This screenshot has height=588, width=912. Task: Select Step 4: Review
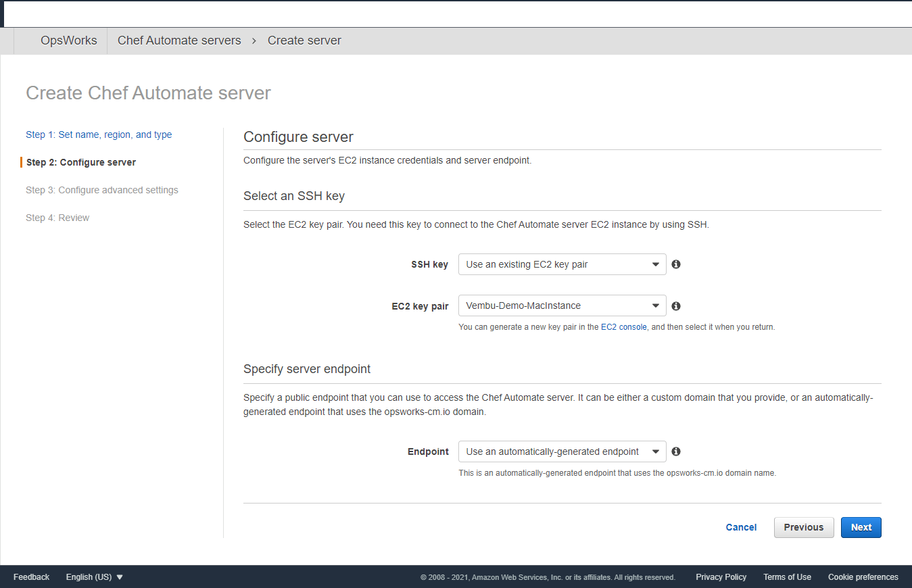pyautogui.click(x=57, y=218)
